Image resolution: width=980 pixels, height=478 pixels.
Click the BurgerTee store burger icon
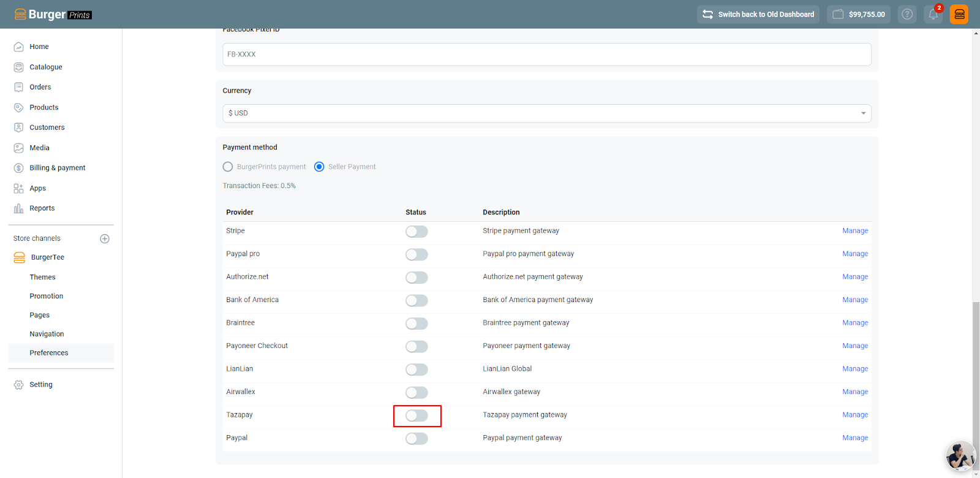[20, 257]
